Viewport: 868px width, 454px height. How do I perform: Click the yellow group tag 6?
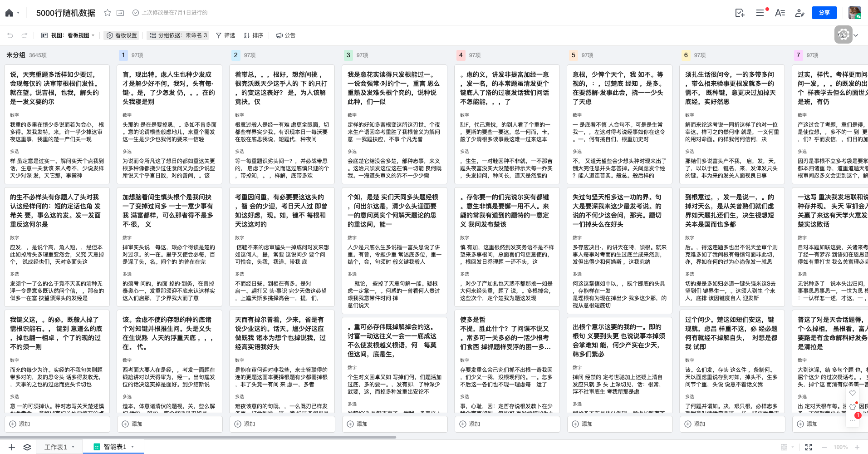pos(686,55)
